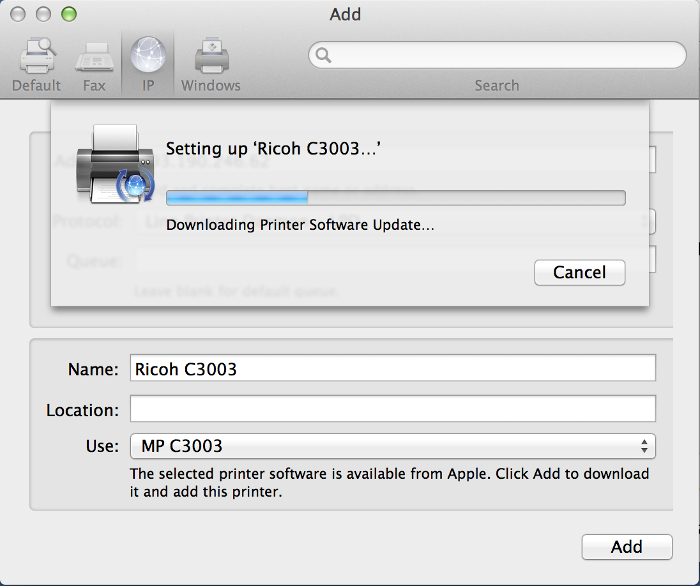Select the Default printers toolbar icon

[36, 63]
